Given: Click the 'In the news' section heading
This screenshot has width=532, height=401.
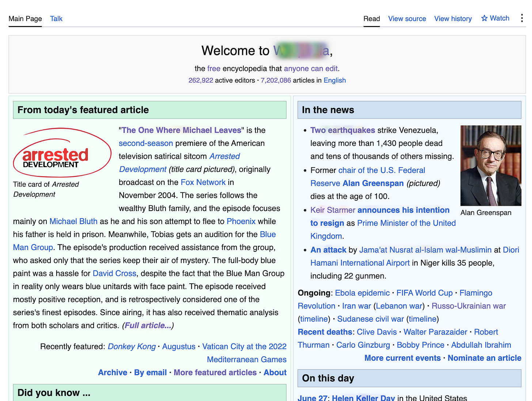Looking at the screenshot, I should [328, 110].
